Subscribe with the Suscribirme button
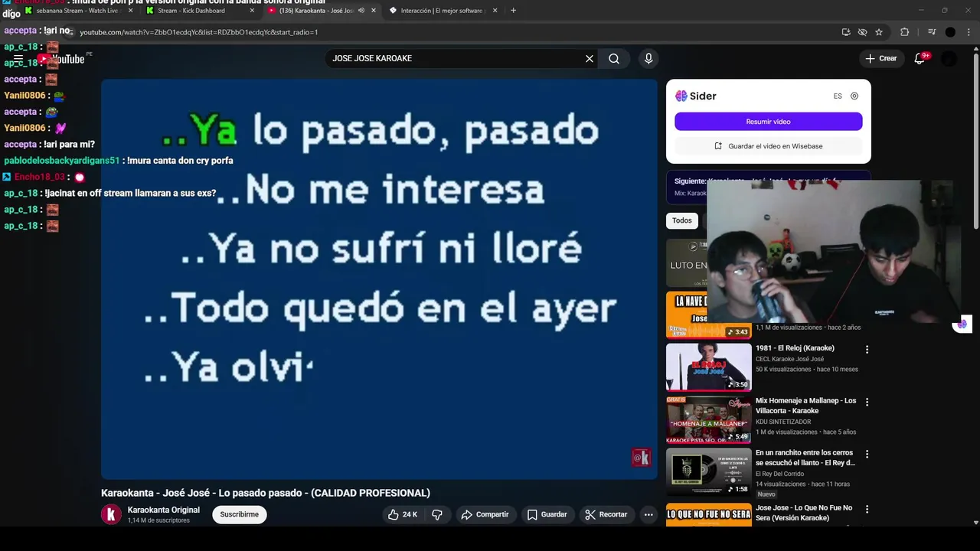The image size is (980, 551). click(x=239, y=515)
